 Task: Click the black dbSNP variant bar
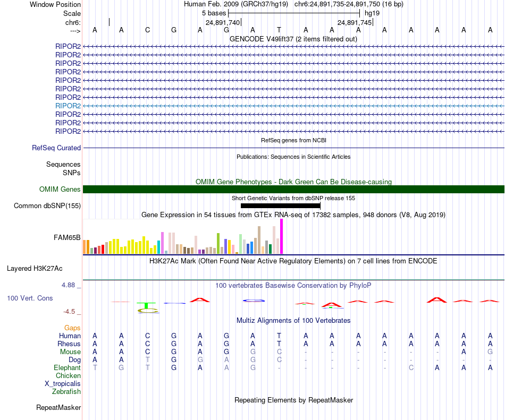tap(281, 206)
